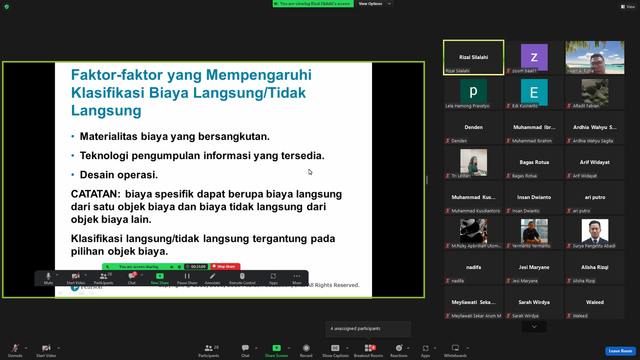Click the More ellipsis in shared-screen toolbar
The width and height of the screenshot is (640, 360).
click(x=297, y=276)
